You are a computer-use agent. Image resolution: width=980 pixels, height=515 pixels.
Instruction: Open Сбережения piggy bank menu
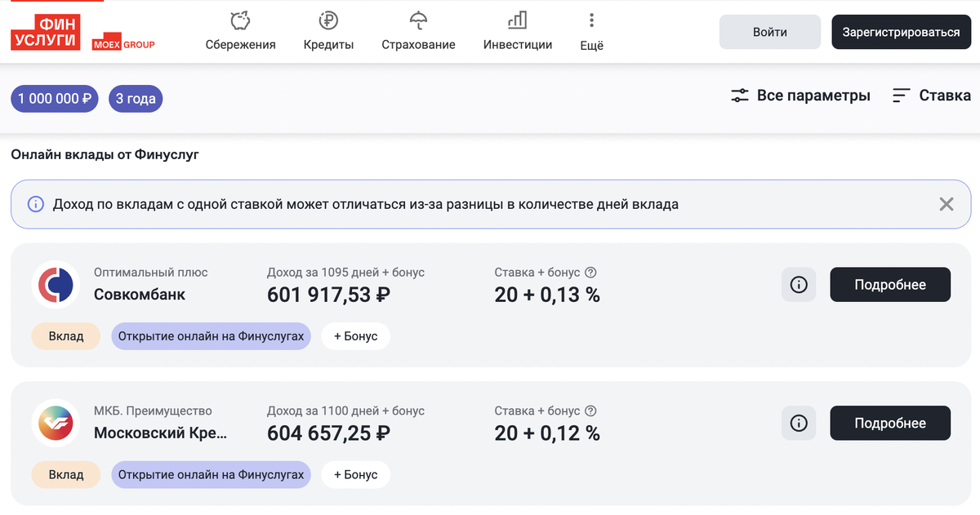coord(240,31)
